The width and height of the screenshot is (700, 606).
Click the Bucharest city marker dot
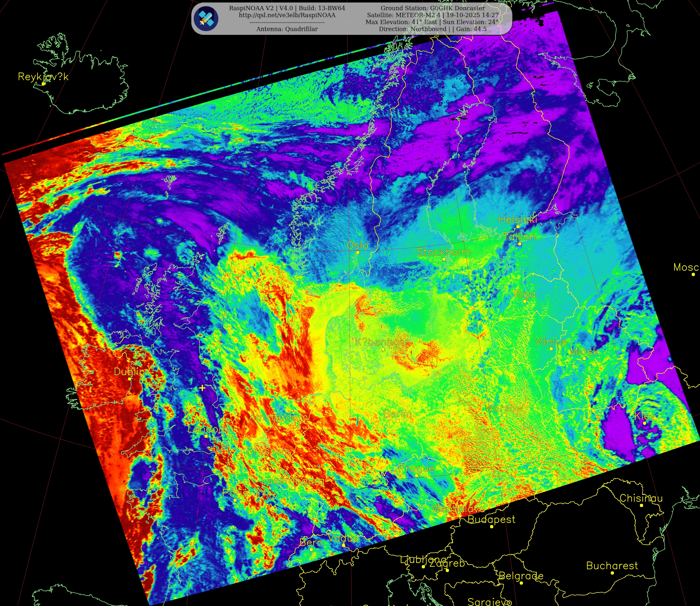612,573
